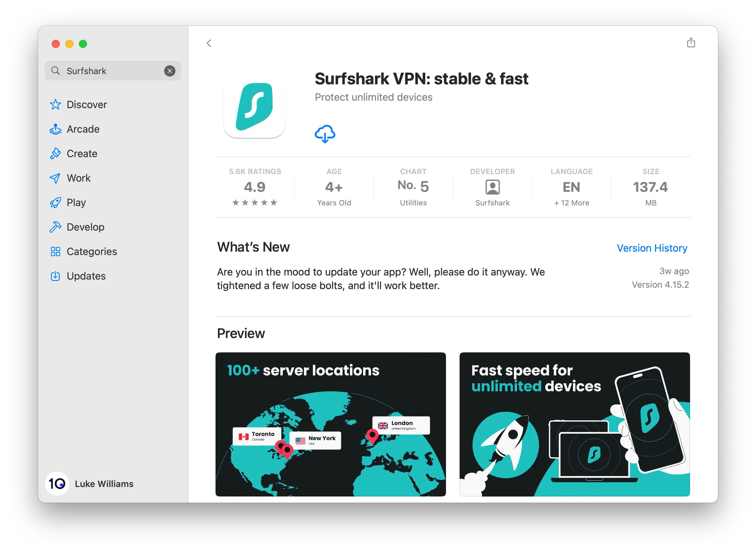Open the Develop section
756x553 pixels.
click(x=85, y=227)
